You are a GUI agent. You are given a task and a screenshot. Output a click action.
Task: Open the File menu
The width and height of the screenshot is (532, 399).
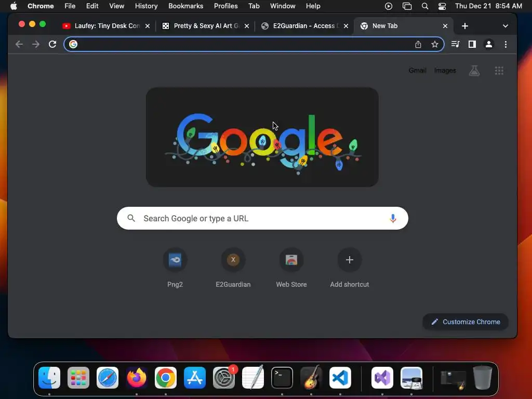pos(70,6)
